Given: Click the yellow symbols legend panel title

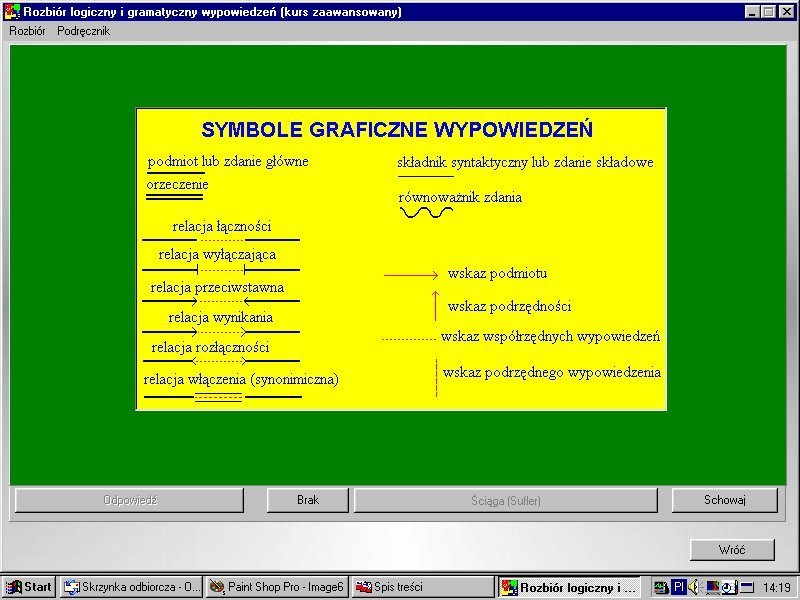Looking at the screenshot, I should tap(397, 130).
